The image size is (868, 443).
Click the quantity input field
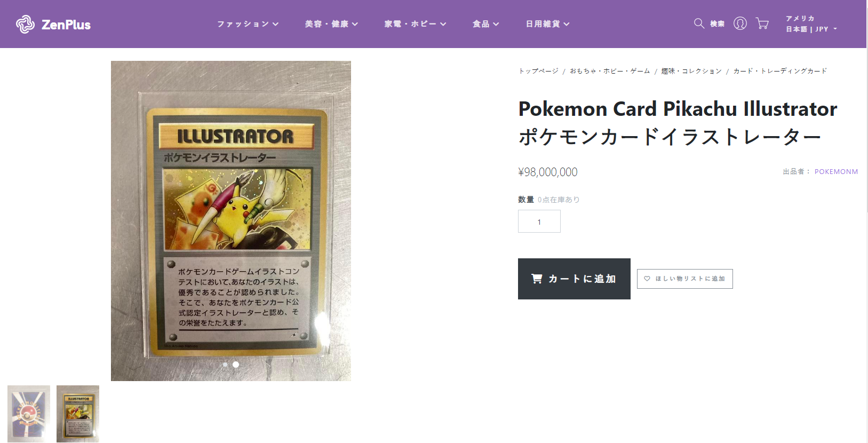pos(539,221)
